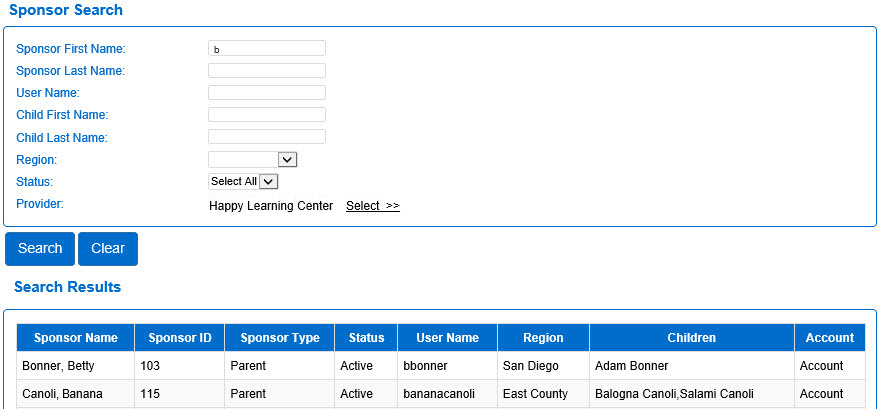Click the Sponsor Last Name input field
The height and width of the screenshot is (409, 879).
click(x=267, y=71)
